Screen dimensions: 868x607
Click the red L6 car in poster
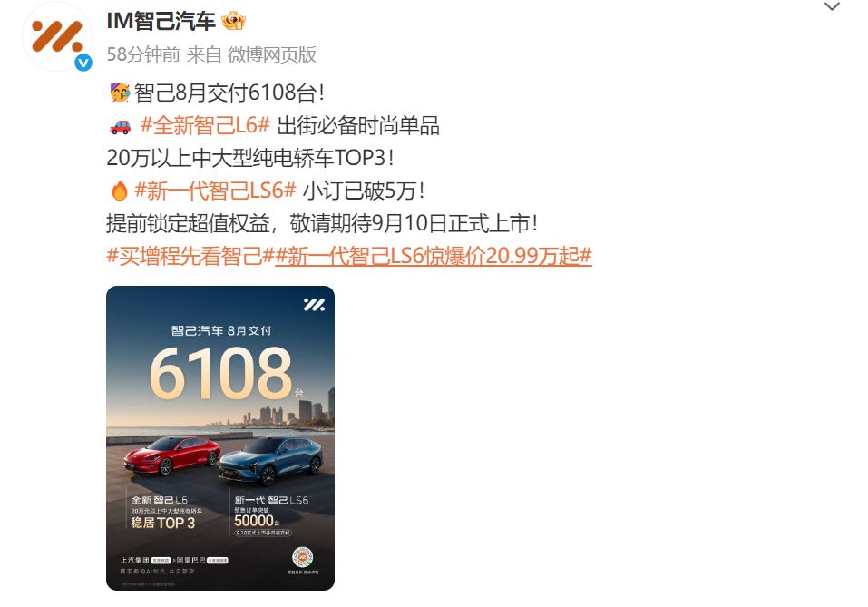(x=171, y=455)
